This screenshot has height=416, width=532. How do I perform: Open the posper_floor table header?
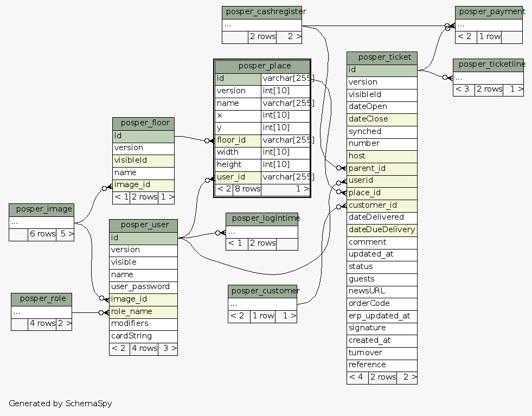pos(143,123)
